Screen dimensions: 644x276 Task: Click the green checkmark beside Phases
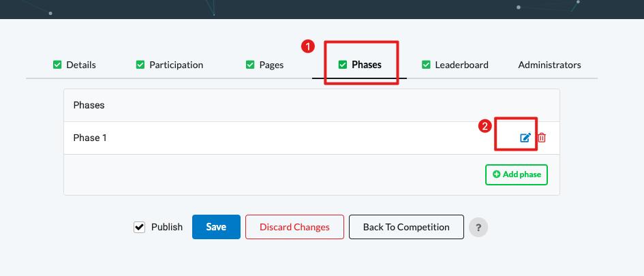click(x=343, y=65)
